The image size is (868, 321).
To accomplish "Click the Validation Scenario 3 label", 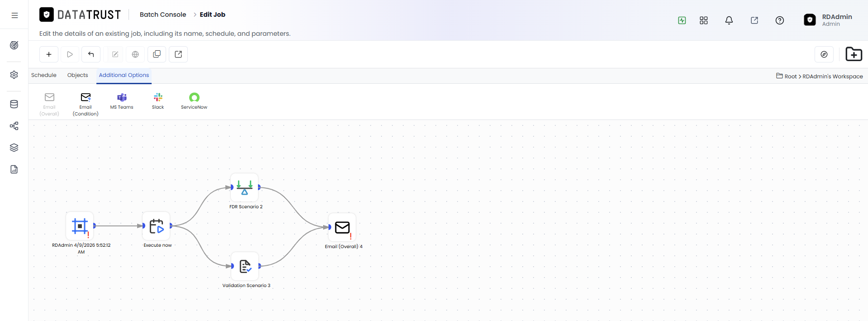I will click(x=246, y=286).
